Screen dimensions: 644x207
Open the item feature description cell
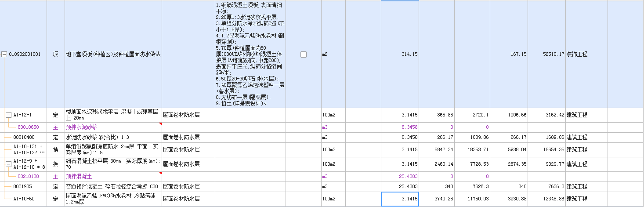point(250,54)
